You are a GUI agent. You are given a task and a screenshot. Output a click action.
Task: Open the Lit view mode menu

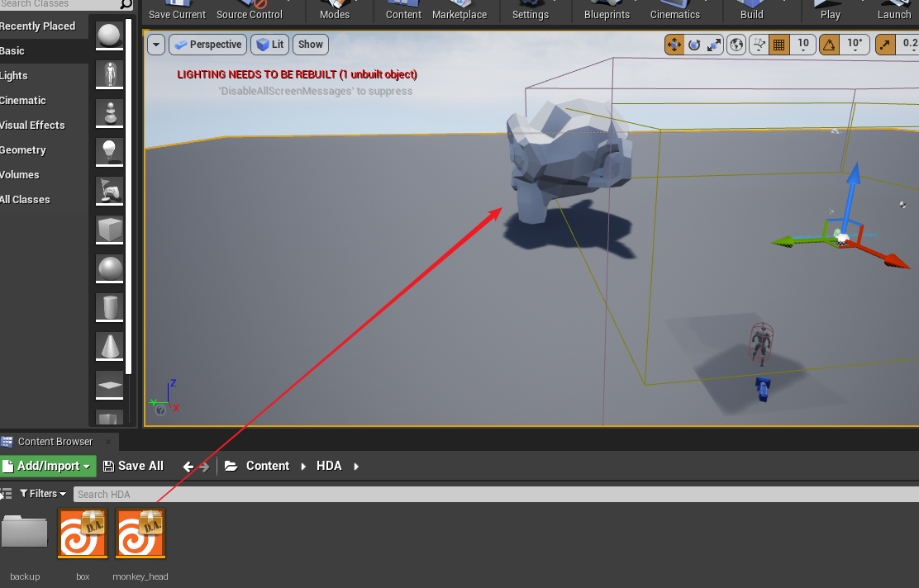(270, 45)
